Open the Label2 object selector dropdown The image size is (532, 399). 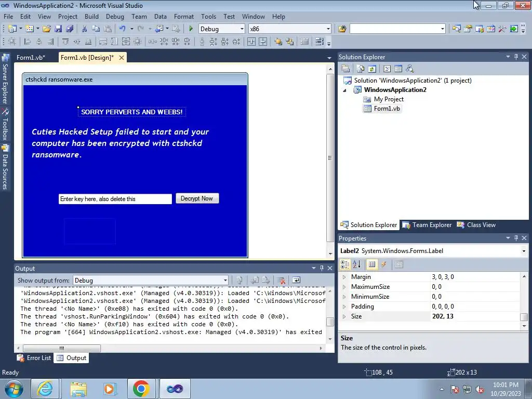click(x=524, y=251)
